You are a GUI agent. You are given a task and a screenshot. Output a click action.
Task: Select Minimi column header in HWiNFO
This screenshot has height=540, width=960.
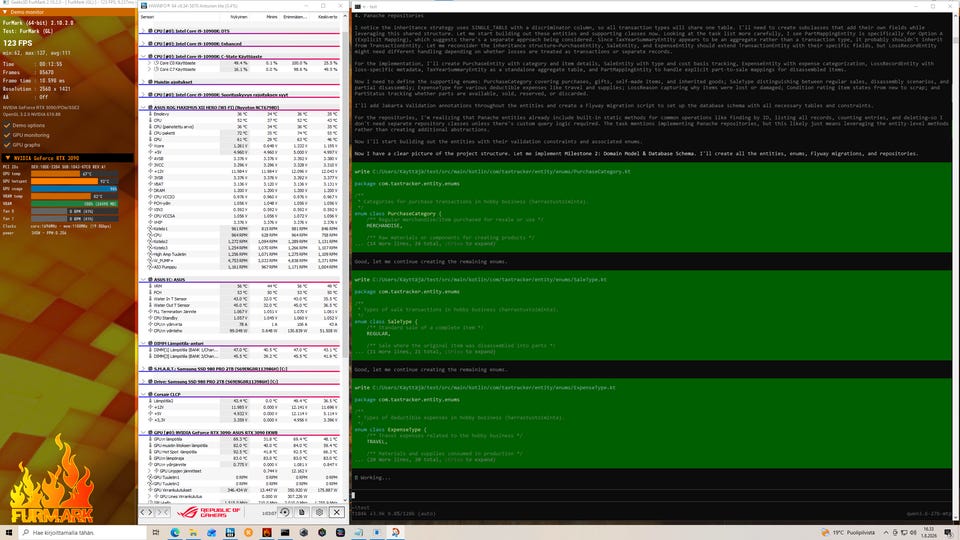coord(272,17)
